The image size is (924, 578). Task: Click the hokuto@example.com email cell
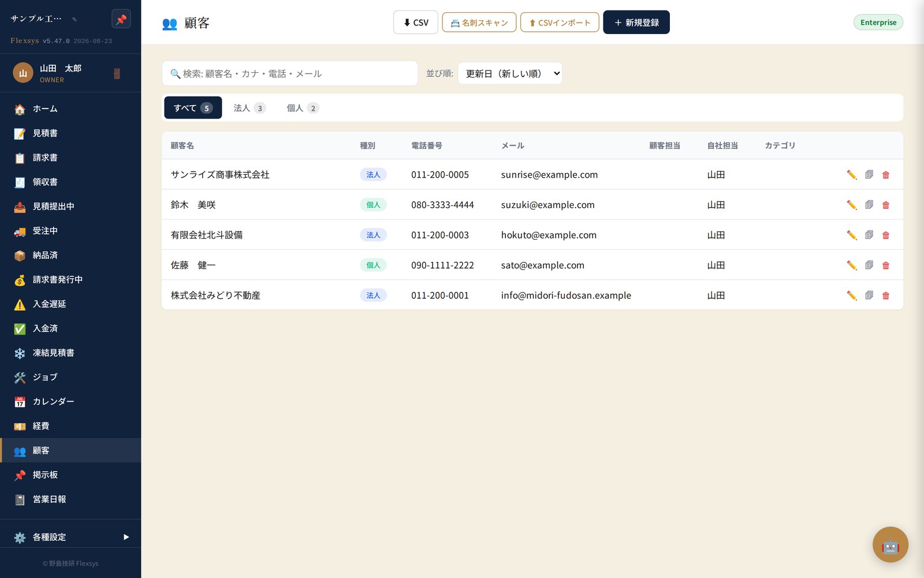(549, 235)
